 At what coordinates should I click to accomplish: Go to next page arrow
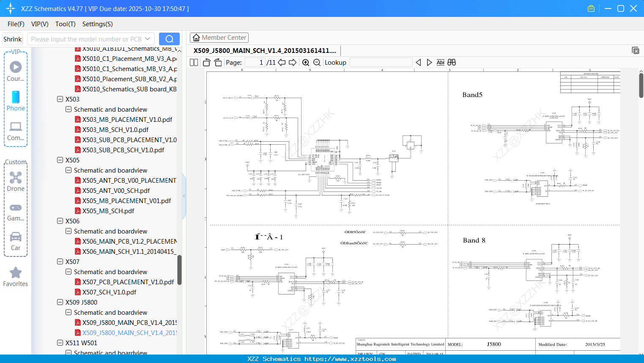tap(293, 62)
